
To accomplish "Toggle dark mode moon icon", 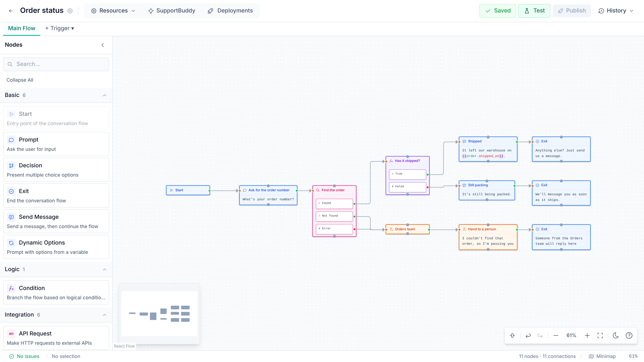I will [616, 335].
